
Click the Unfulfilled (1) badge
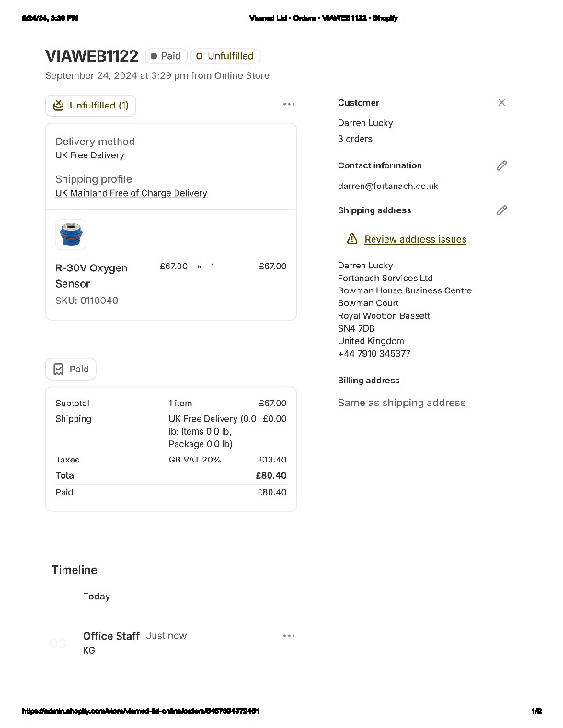[90, 106]
